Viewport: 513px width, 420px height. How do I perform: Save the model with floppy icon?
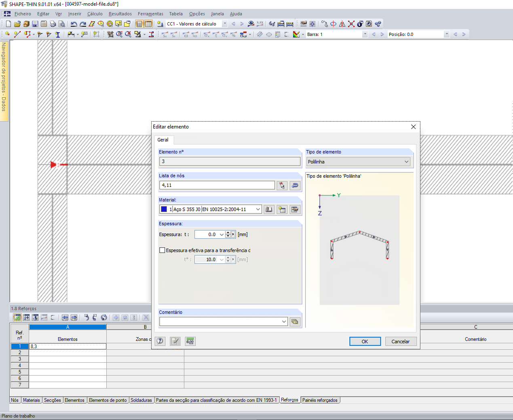pyautogui.click(x=35, y=24)
